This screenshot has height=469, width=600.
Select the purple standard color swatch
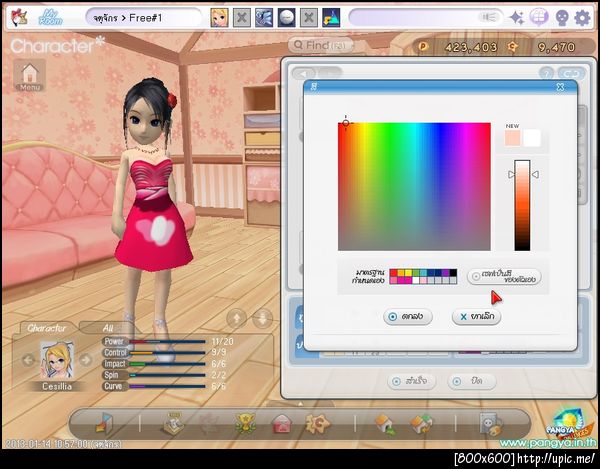coord(446,273)
